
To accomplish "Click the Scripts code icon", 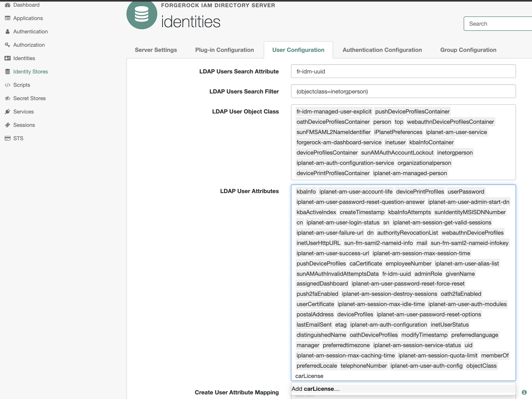I will click(7, 85).
